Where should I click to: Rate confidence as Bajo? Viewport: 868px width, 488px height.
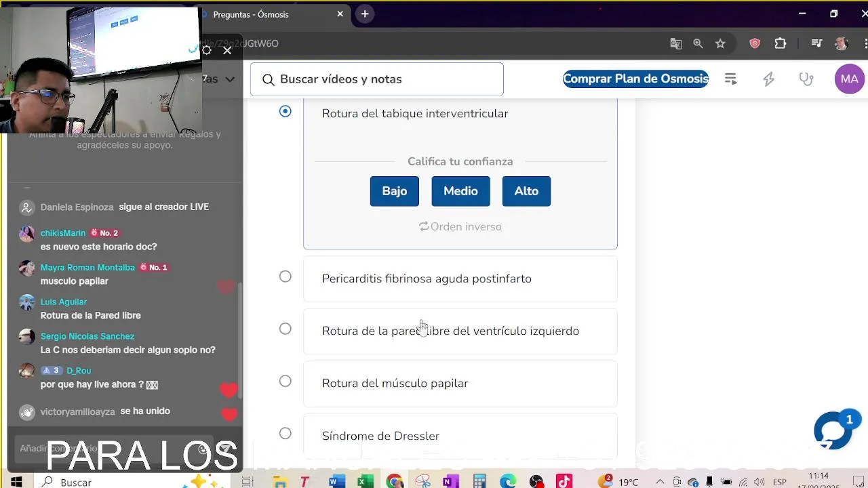(x=395, y=191)
